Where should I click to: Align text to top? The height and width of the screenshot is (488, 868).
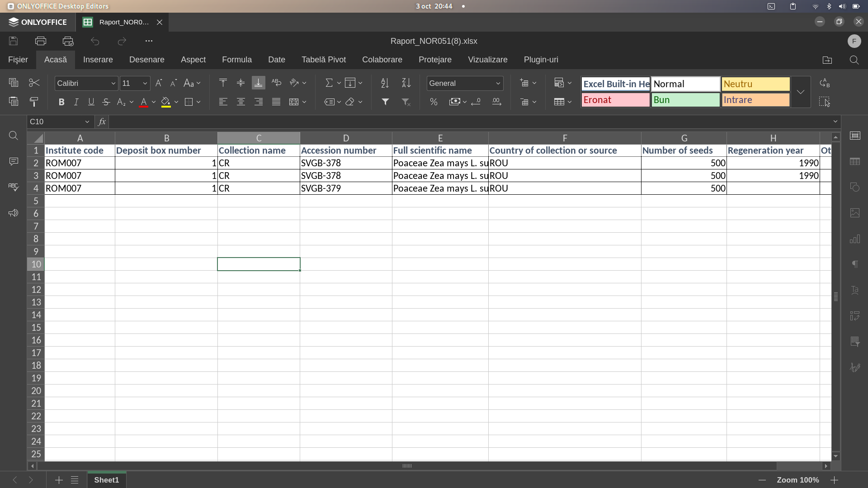coord(223,83)
